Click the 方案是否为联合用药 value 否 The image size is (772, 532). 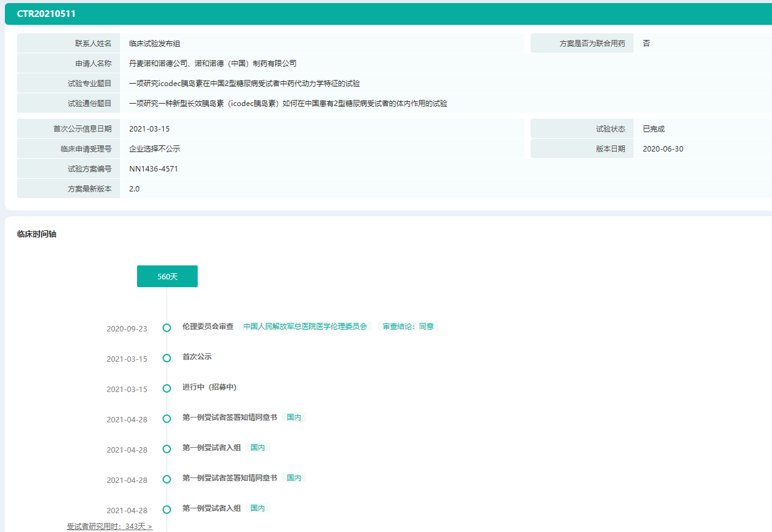click(x=646, y=44)
